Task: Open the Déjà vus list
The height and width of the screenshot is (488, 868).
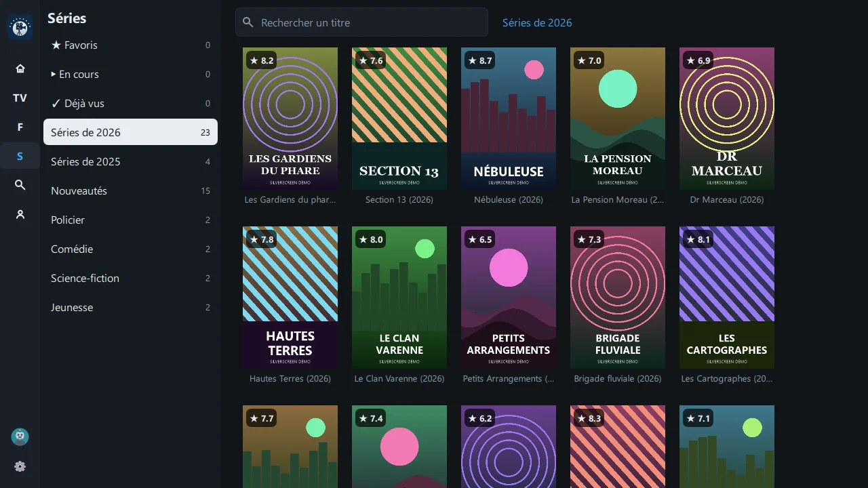Action: 130,104
